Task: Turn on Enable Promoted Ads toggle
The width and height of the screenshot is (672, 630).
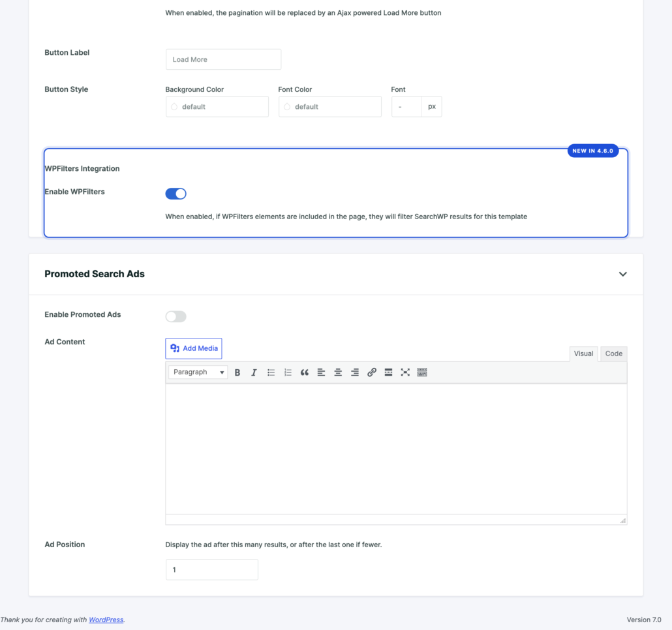Action: pyautogui.click(x=176, y=316)
